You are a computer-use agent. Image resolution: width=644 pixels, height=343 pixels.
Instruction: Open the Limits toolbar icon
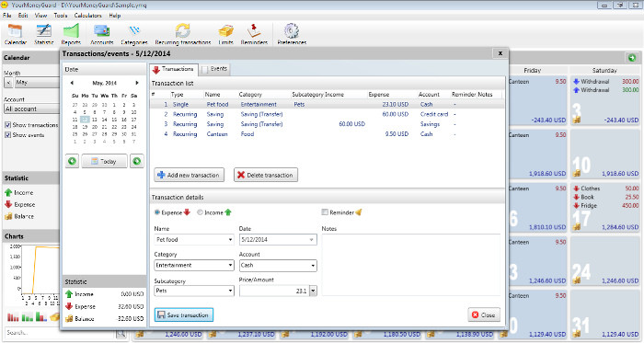pos(226,34)
